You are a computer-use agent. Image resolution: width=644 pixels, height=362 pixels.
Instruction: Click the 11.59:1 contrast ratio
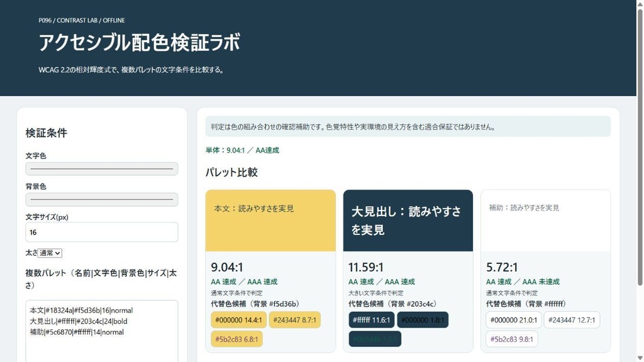[x=366, y=268]
